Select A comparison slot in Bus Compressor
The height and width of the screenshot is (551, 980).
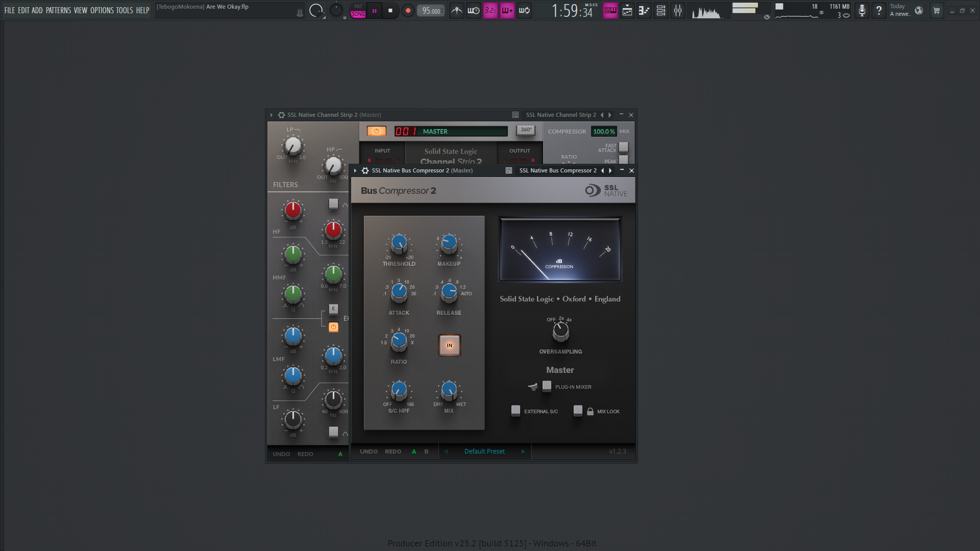(x=414, y=452)
